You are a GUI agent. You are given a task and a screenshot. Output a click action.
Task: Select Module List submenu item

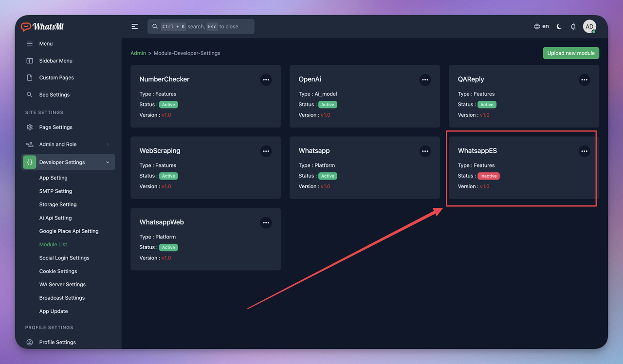click(53, 245)
